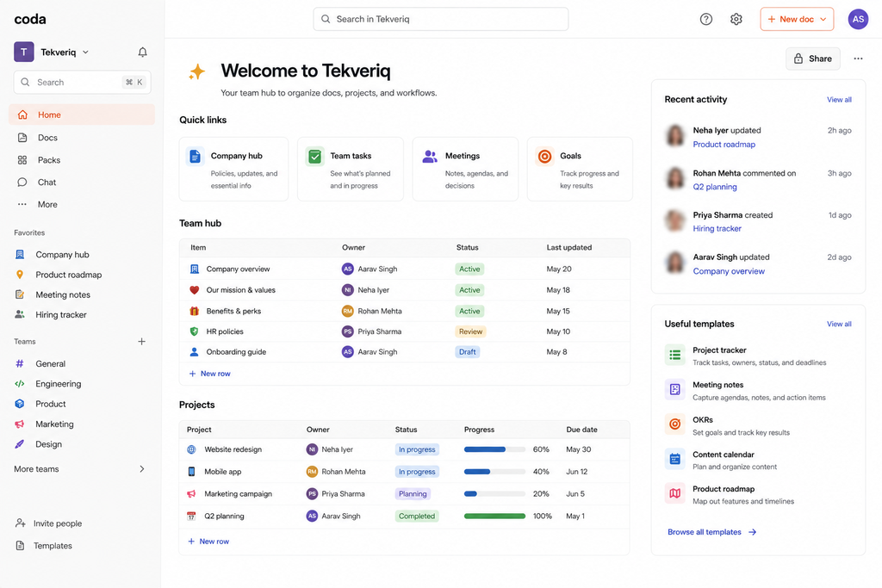Click the Product roadmap template map icon
882x588 pixels.
point(674,494)
